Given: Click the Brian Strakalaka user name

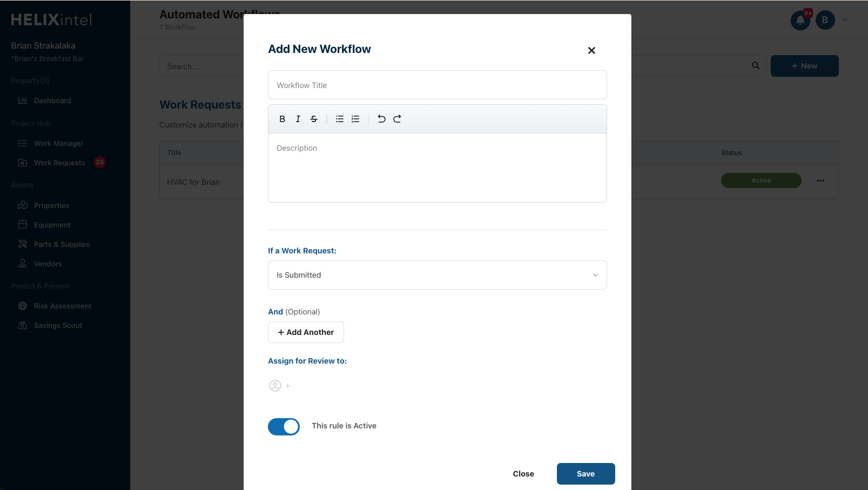Looking at the screenshot, I should (x=43, y=46).
